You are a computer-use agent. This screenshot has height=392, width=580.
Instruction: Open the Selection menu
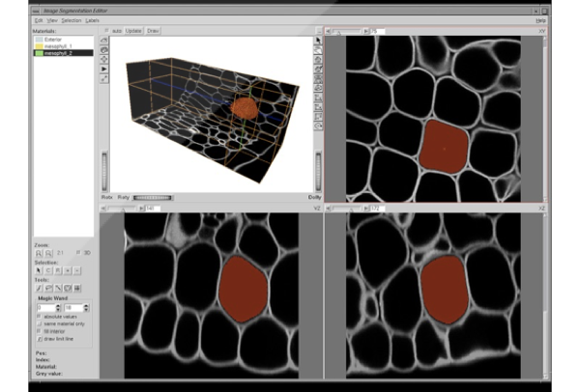click(x=72, y=19)
